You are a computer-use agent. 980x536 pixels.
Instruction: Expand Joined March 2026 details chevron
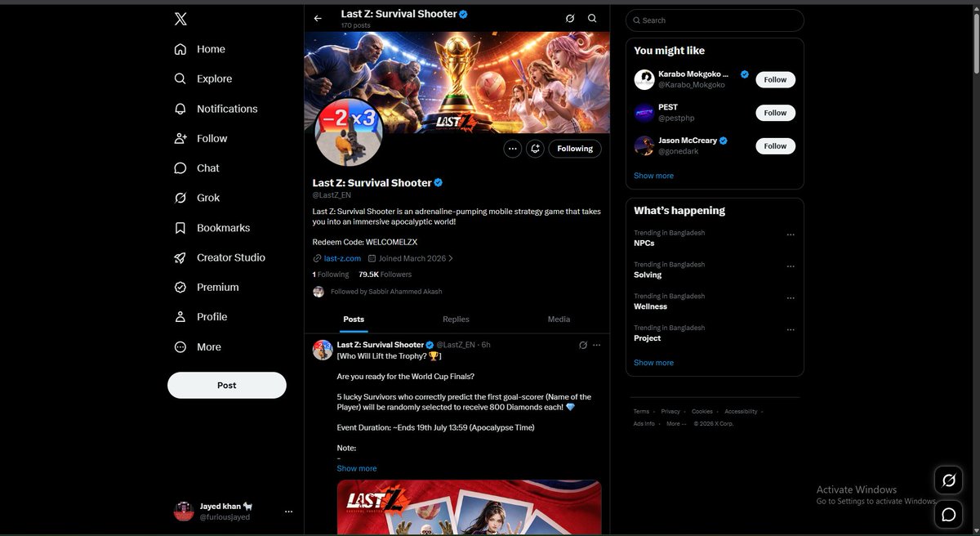pos(451,258)
